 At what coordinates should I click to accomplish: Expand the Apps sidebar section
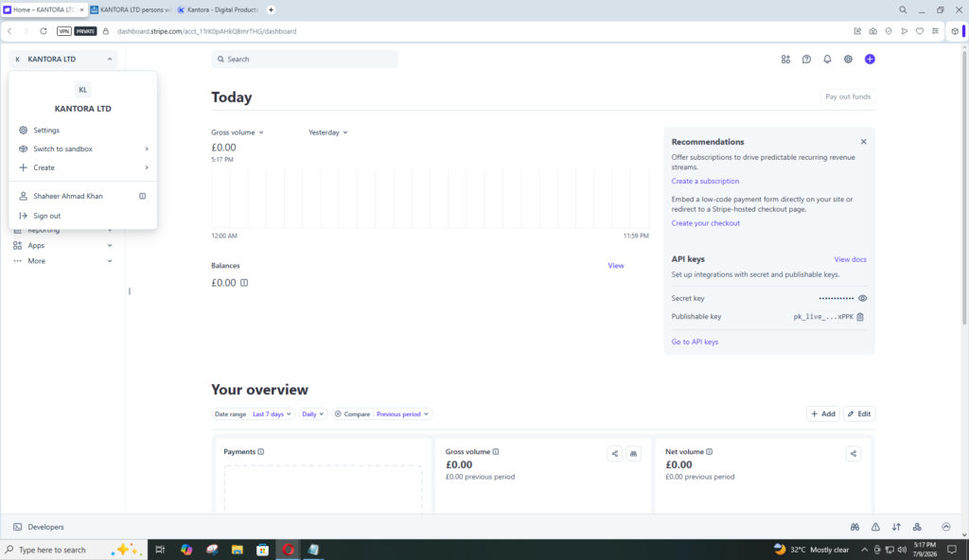click(x=63, y=245)
